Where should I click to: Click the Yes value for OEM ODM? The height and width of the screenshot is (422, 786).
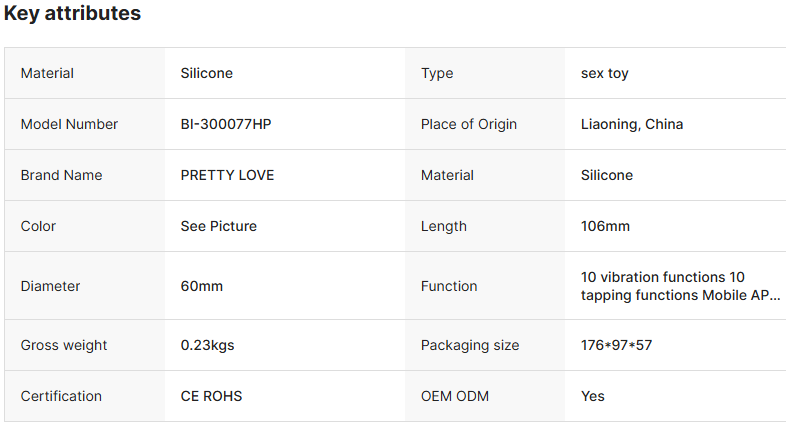coord(593,396)
